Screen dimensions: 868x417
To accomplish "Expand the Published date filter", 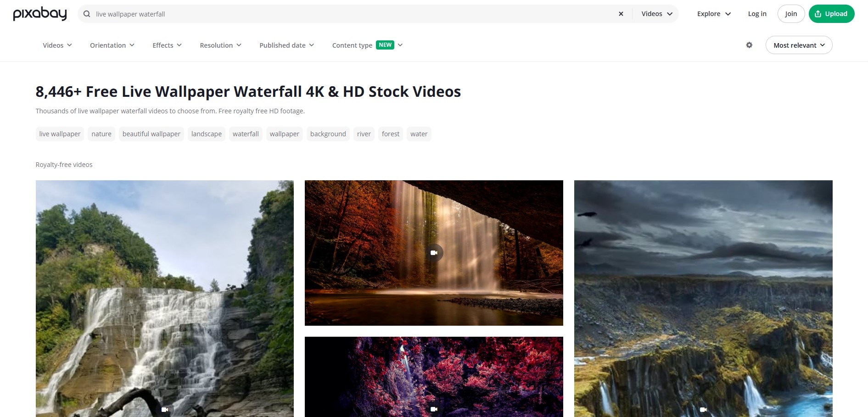I will [x=286, y=45].
